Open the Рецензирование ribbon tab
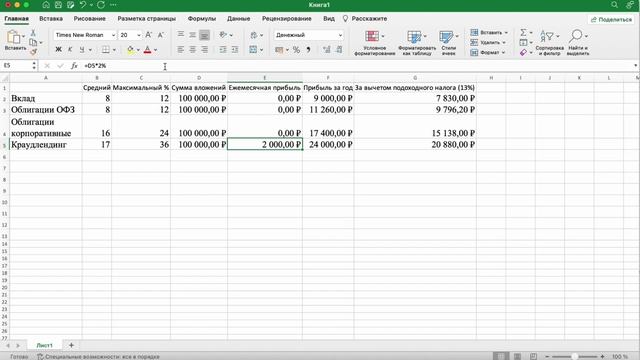Screen dimensions: 640x360 (287, 19)
